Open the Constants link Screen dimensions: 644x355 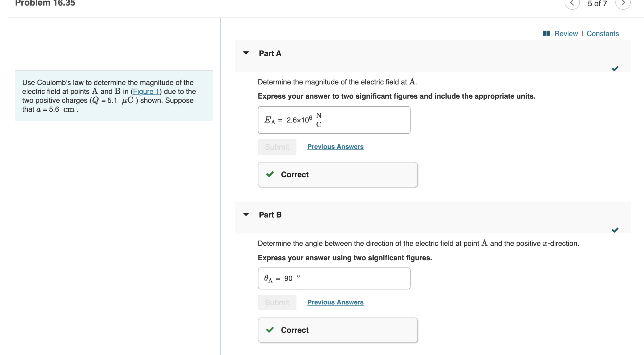[603, 34]
